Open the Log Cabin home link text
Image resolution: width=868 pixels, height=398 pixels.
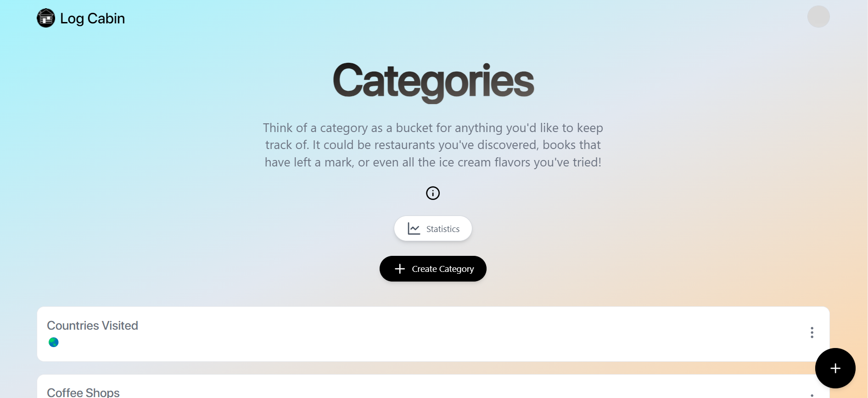pyautogui.click(x=92, y=18)
